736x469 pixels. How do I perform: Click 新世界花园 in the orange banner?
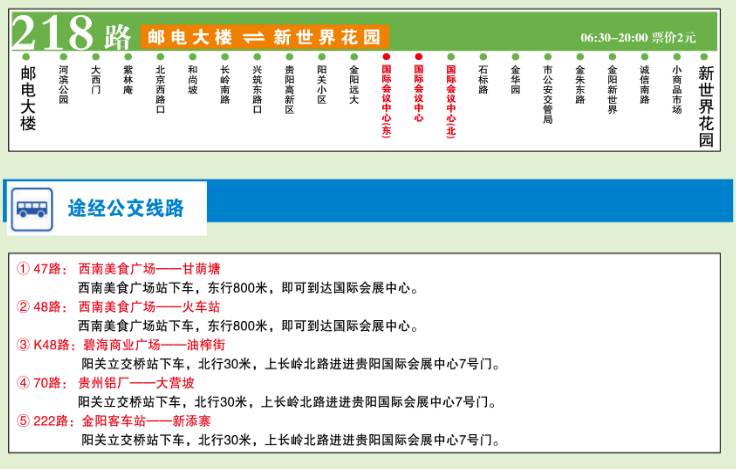[x=327, y=37]
